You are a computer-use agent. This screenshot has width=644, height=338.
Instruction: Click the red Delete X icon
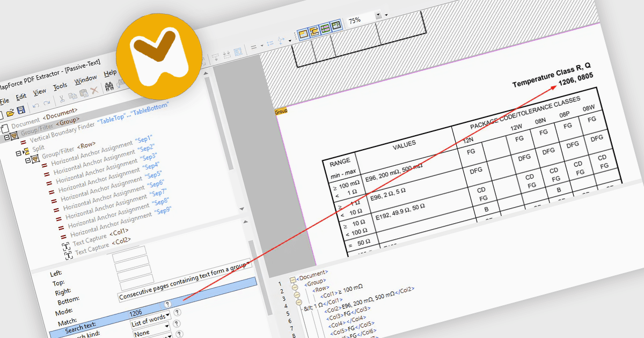coord(94,91)
